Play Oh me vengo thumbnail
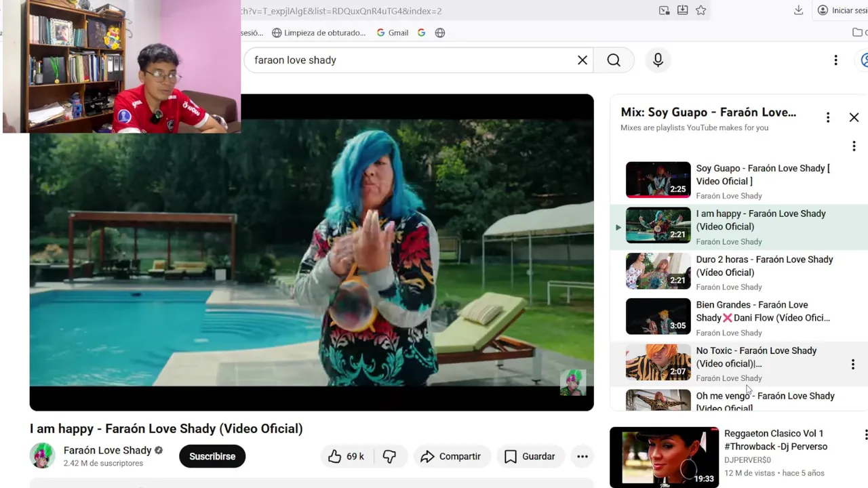The width and height of the screenshot is (868, 488). [x=658, y=400]
